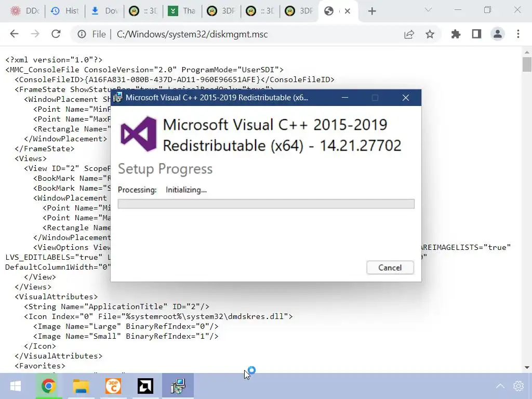Open the profile avatar menu

(x=498, y=34)
